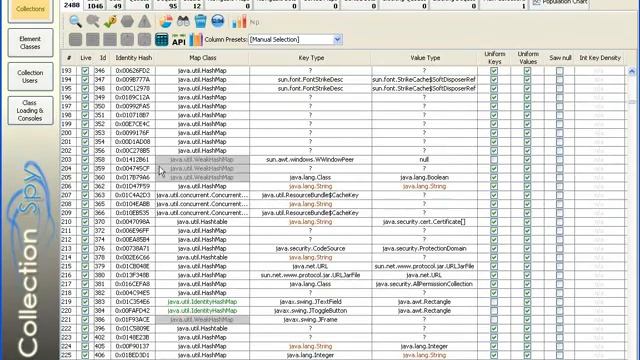Sort by the # column header
Image resolution: width=640 pixels, height=360 pixels.
(69, 58)
